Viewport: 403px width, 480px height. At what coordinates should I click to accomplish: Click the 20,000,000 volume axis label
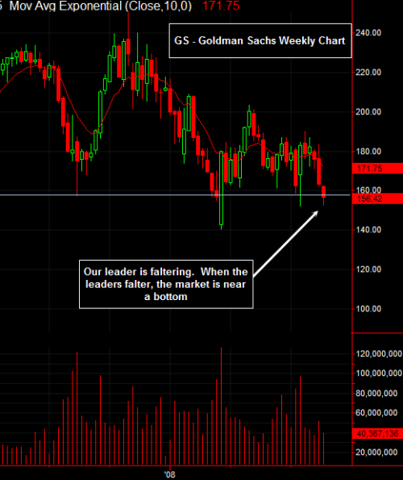(376, 452)
